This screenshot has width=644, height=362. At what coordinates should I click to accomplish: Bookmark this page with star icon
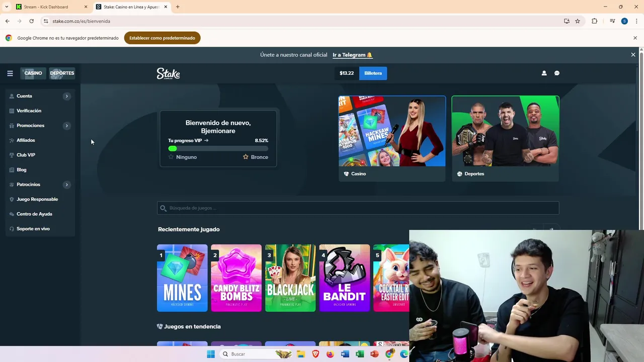[x=578, y=21]
